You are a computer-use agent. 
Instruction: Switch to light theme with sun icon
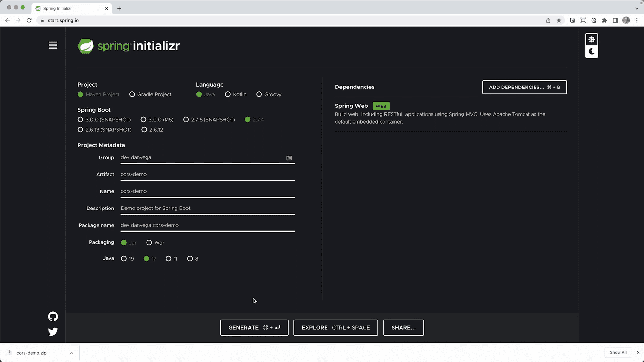pos(592,39)
